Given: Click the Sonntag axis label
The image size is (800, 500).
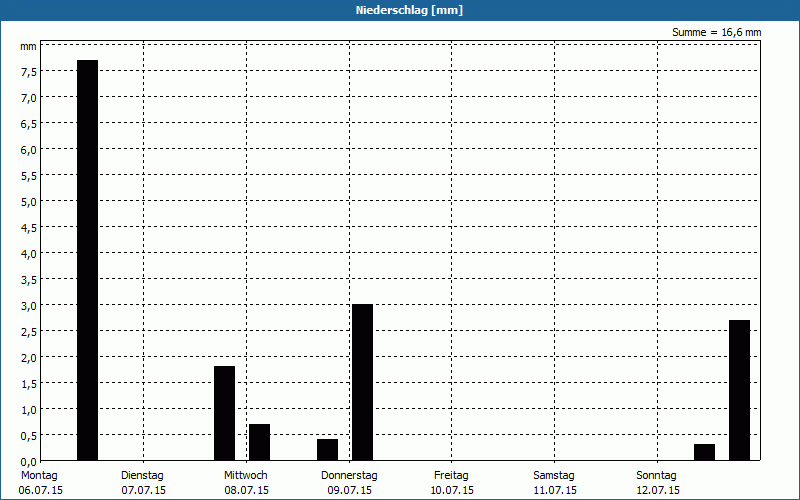Looking at the screenshot, I should 656,476.
